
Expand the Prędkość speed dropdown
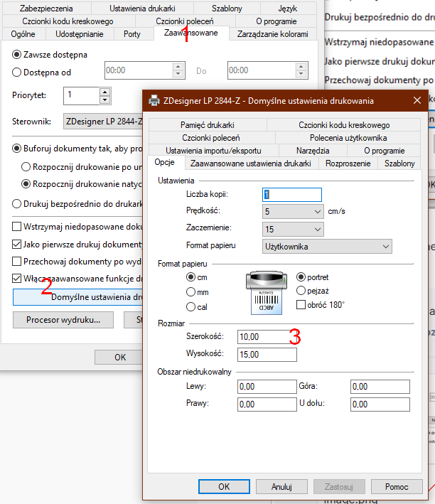[x=316, y=212]
